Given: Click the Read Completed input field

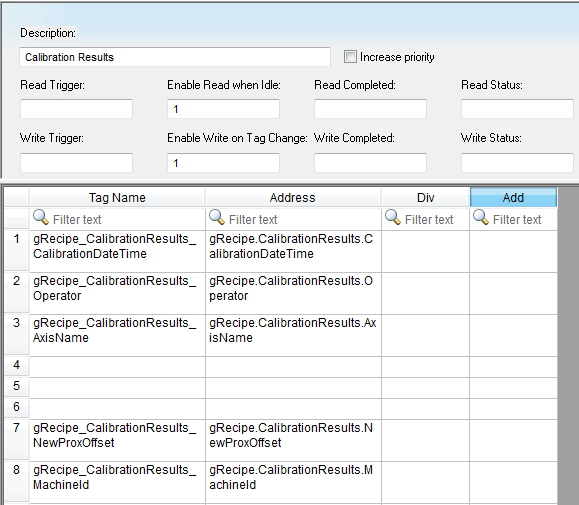Looking at the screenshot, I should coord(370,109).
